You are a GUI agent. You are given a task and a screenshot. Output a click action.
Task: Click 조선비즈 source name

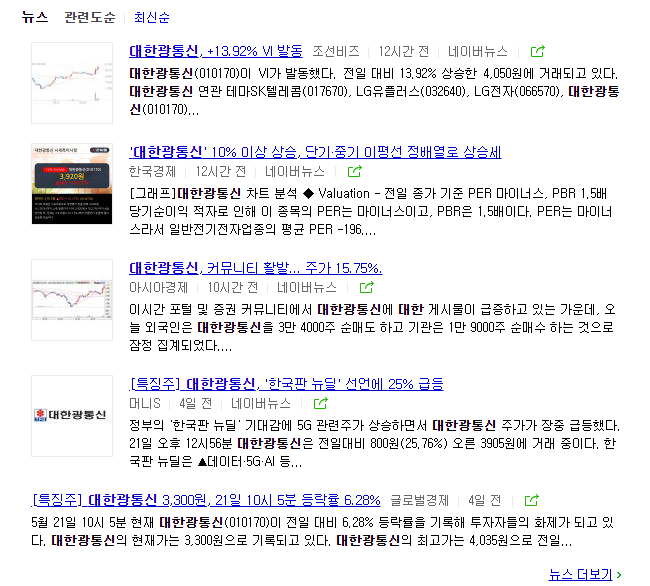[x=336, y=51]
